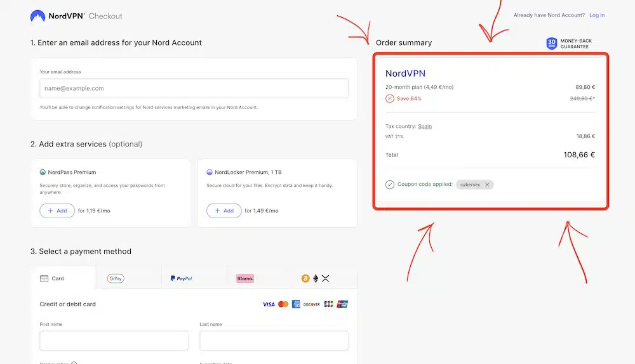Image resolution: width=635 pixels, height=364 pixels.
Task: Focus the email address input field
Action: [x=194, y=88]
